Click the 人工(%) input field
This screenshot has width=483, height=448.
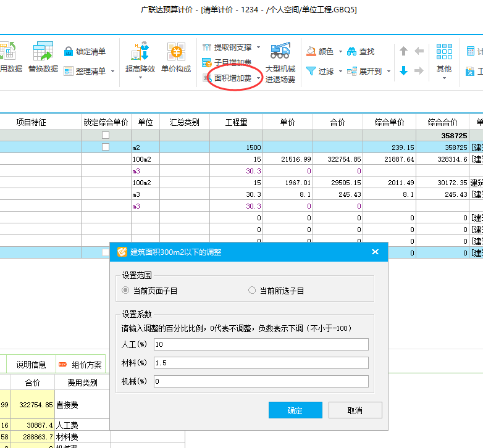click(x=261, y=344)
